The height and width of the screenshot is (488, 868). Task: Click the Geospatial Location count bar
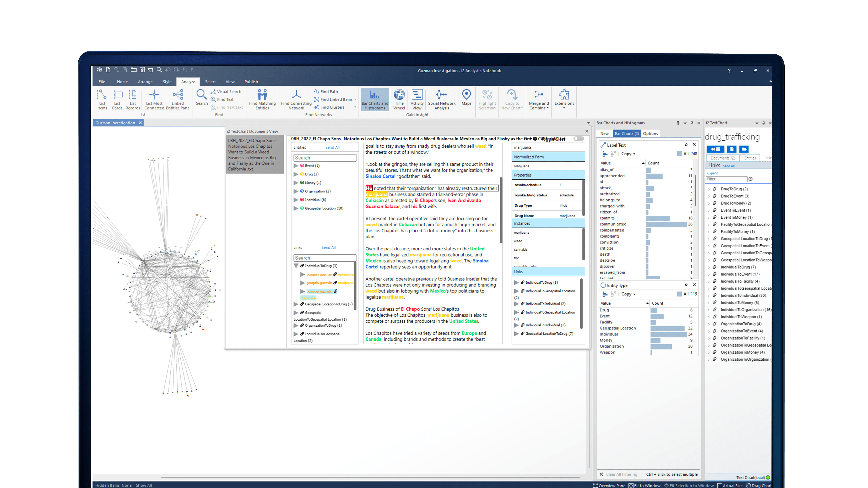[x=667, y=328]
